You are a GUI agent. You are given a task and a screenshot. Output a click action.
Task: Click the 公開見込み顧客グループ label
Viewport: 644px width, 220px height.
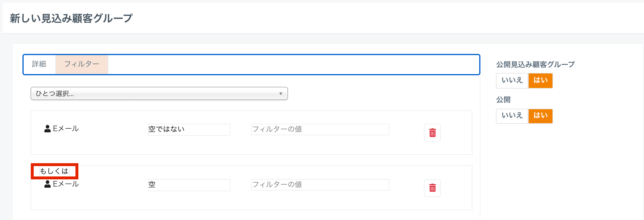(535, 65)
